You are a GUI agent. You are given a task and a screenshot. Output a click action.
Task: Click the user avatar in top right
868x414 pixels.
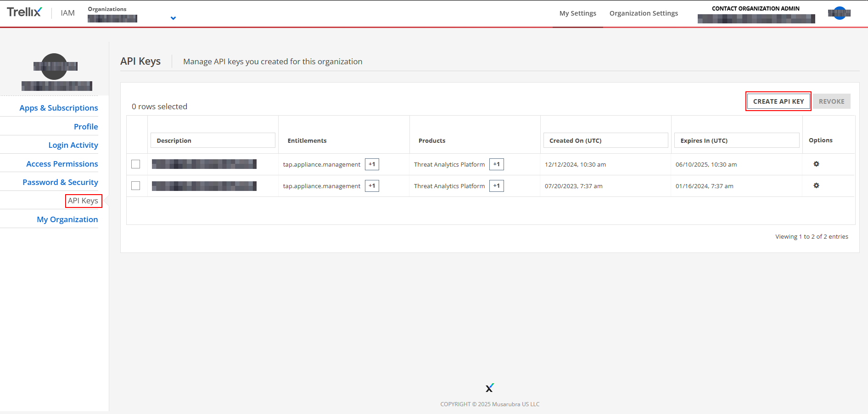839,13
